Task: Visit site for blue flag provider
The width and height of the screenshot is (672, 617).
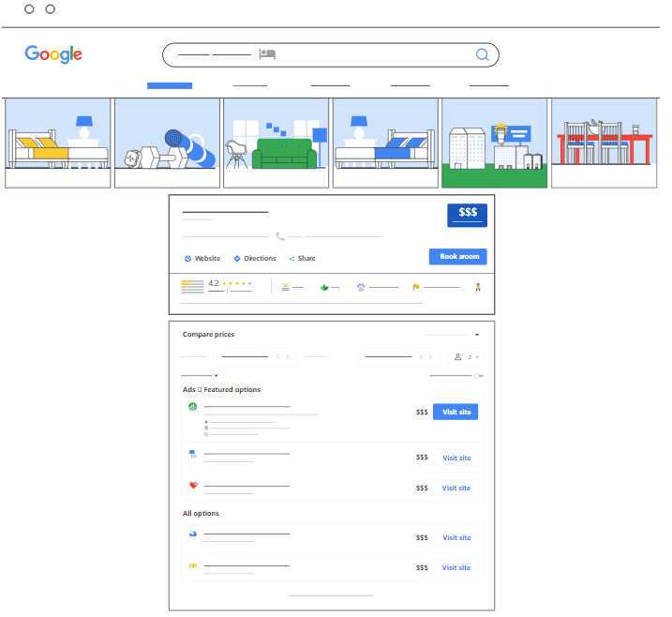Action: tap(456, 458)
